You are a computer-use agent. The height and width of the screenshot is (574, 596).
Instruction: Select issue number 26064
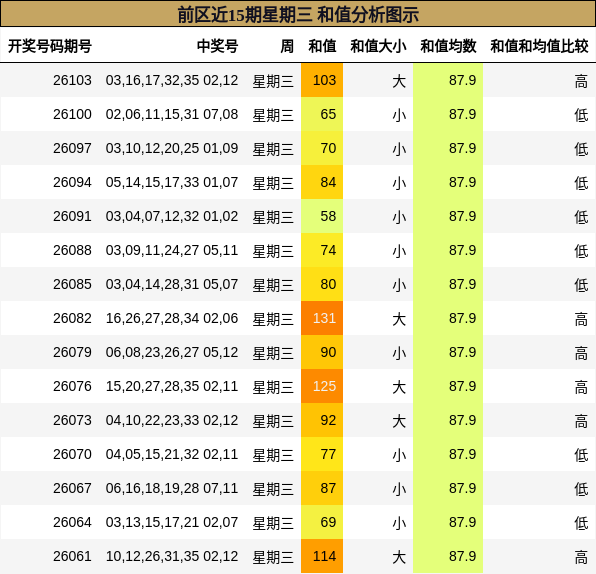click(x=72, y=522)
